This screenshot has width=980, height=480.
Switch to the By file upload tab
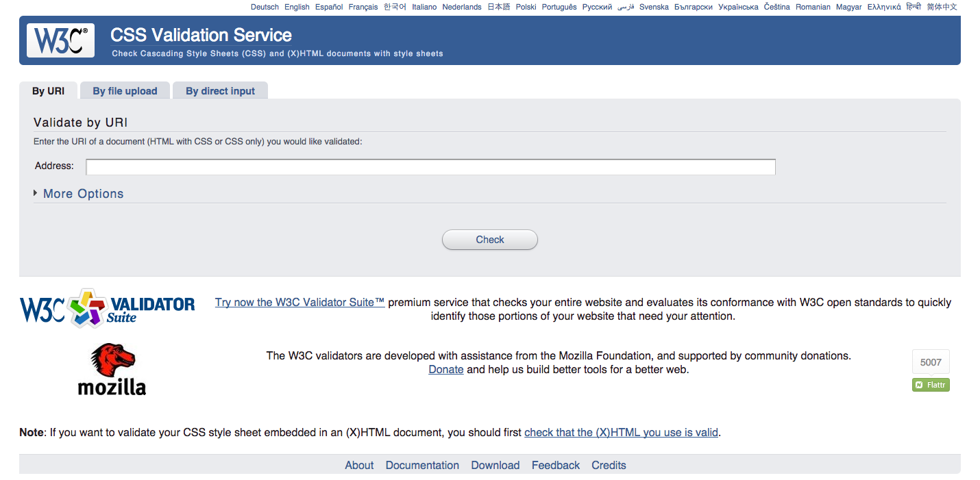pyautogui.click(x=125, y=91)
